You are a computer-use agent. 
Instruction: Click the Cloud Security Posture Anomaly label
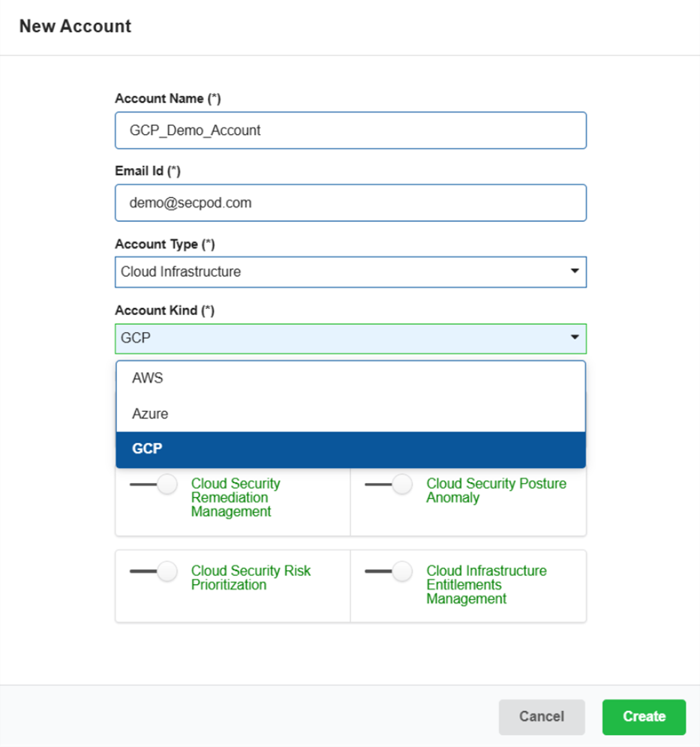[x=496, y=490]
